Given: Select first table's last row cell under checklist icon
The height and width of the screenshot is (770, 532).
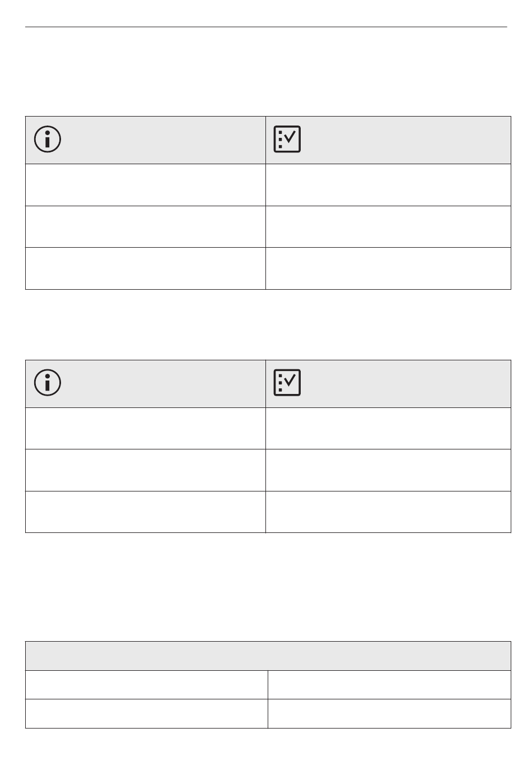Looking at the screenshot, I should [388, 268].
